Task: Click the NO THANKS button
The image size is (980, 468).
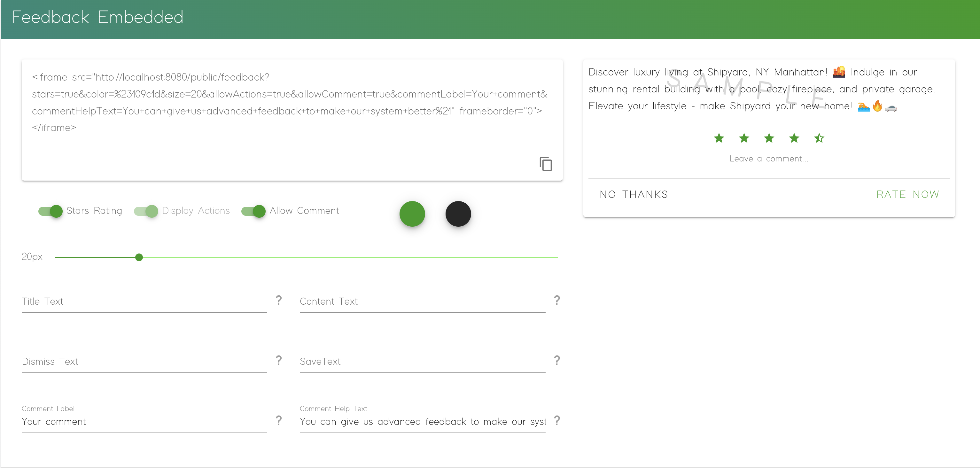Action: 634,194
